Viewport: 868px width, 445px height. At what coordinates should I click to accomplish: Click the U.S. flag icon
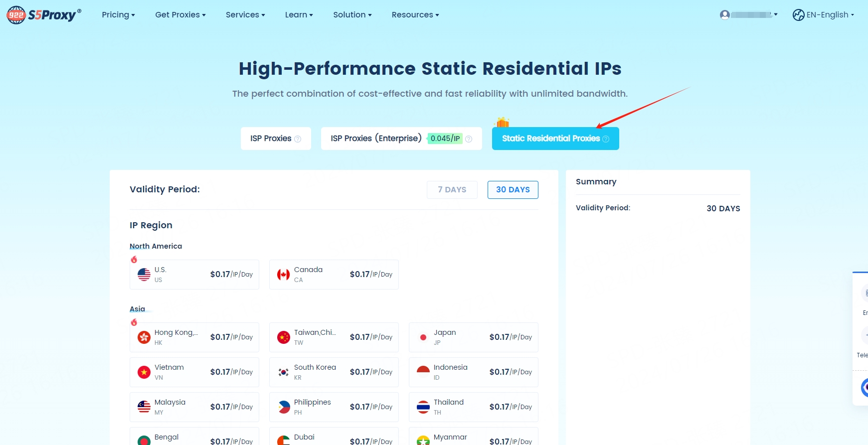click(x=144, y=275)
